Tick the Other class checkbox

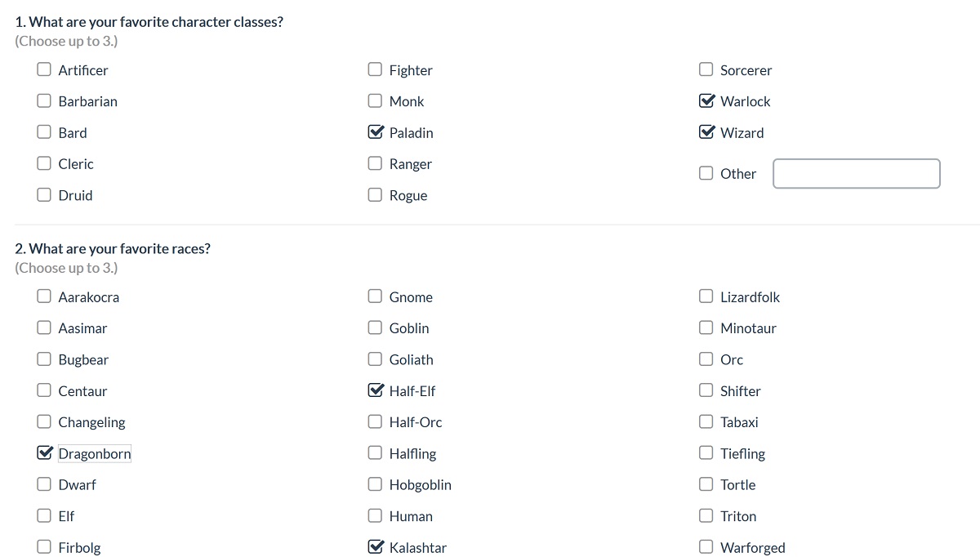point(706,173)
